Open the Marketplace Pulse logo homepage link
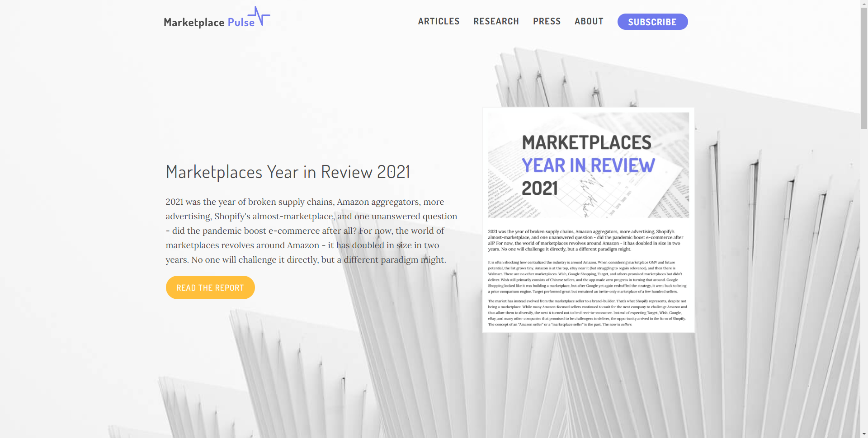 pyautogui.click(x=217, y=18)
